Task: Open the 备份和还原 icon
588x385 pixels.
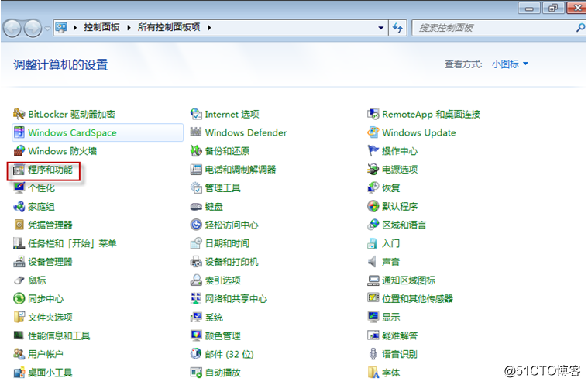Action: tap(196, 151)
